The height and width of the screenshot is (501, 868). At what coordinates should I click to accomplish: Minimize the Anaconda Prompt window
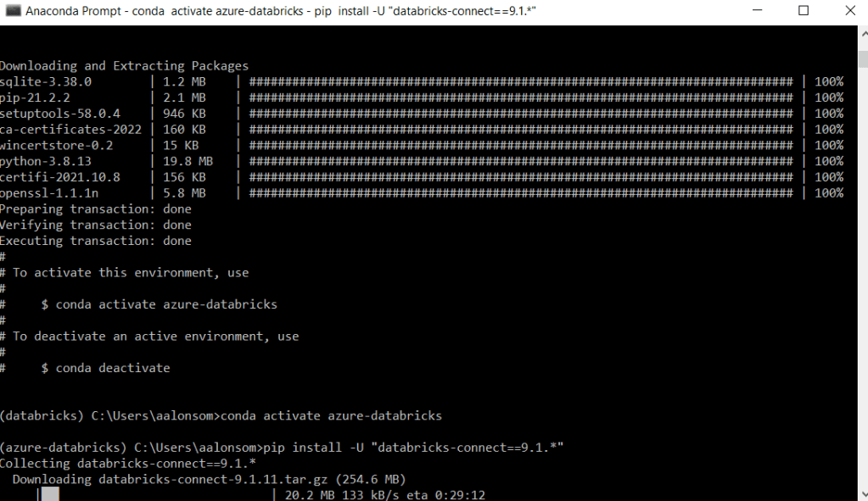(x=753, y=11)
